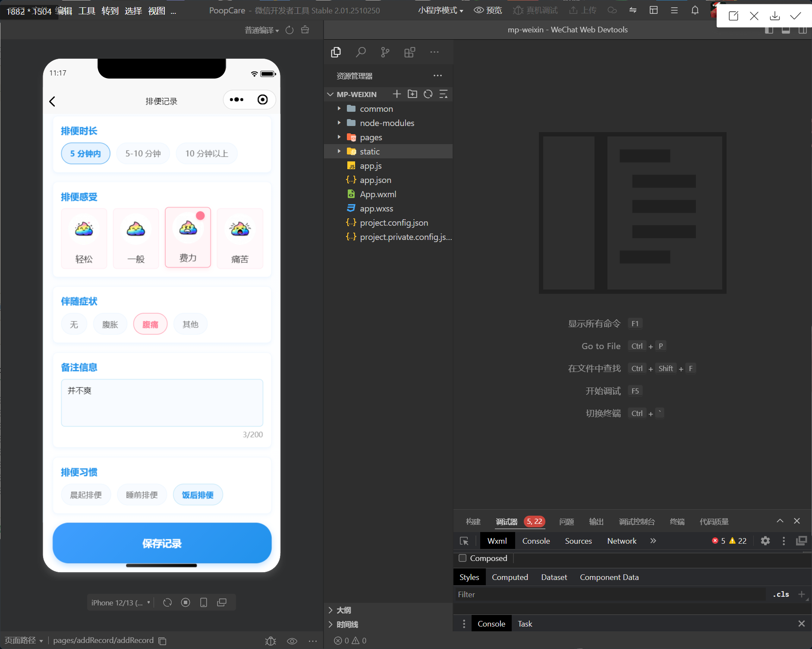Show more DevTools tabs chevron
The width and height of the screenshot is (812, 649).
[x=653, y=541]
